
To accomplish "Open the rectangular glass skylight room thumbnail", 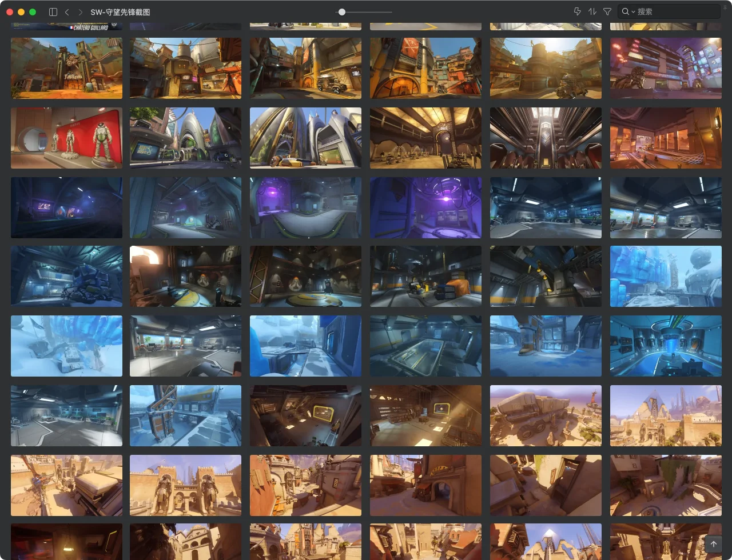I will 425,346.
